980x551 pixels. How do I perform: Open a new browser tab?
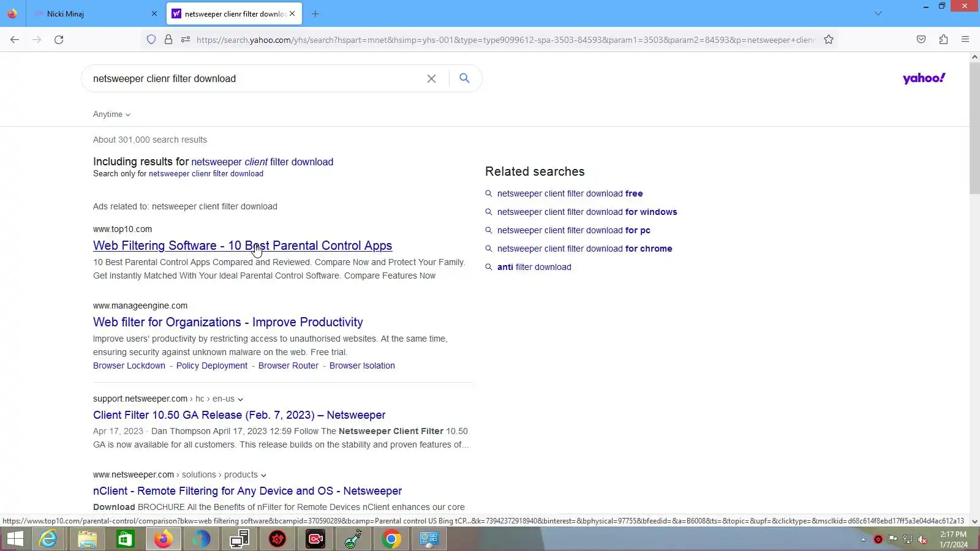tap(315, 13)
